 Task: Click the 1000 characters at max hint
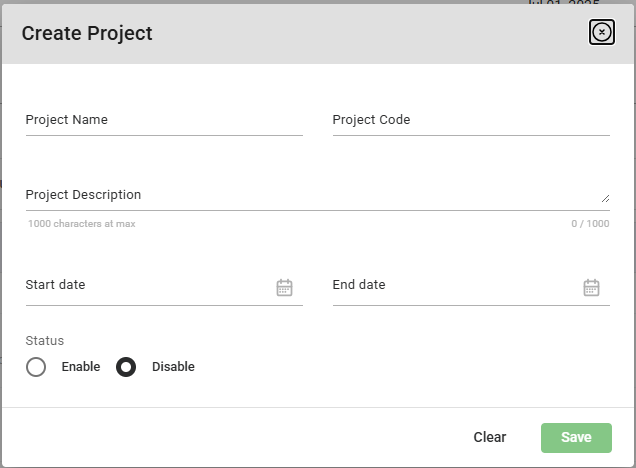(82, 224)
